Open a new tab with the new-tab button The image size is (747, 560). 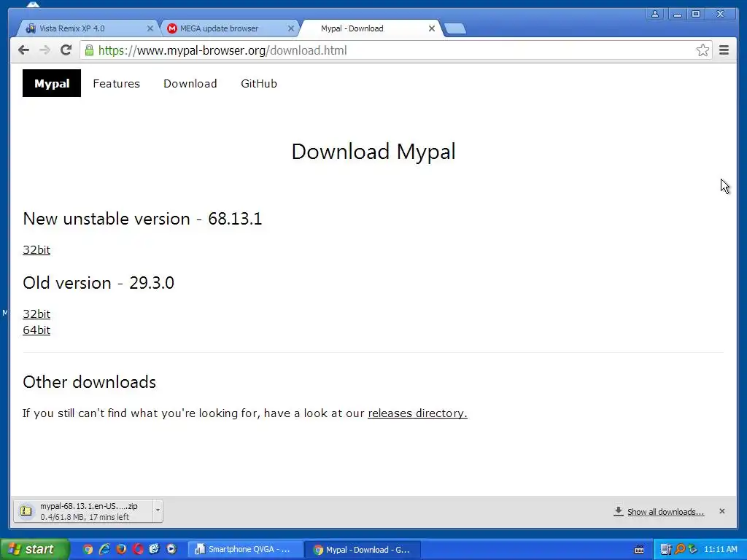[x=455, y=29]
